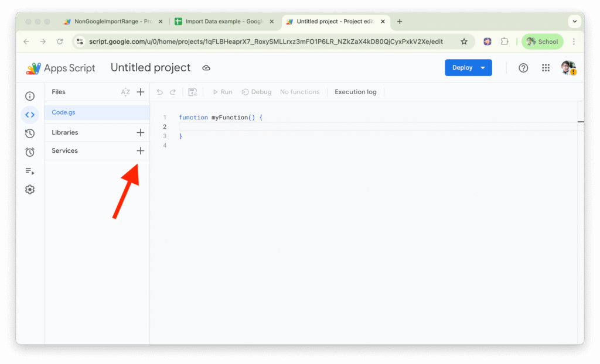Click the Save project disk icon

click(x=193, y=92)
